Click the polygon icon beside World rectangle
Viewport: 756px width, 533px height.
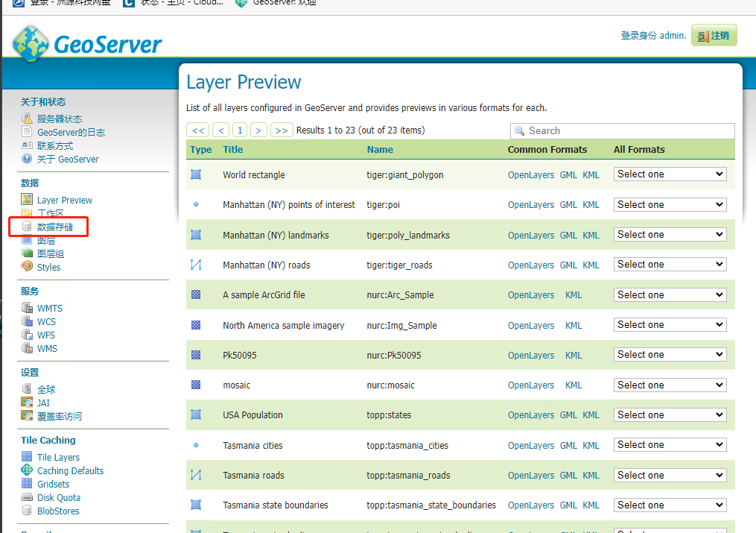(x=196, y=174)
